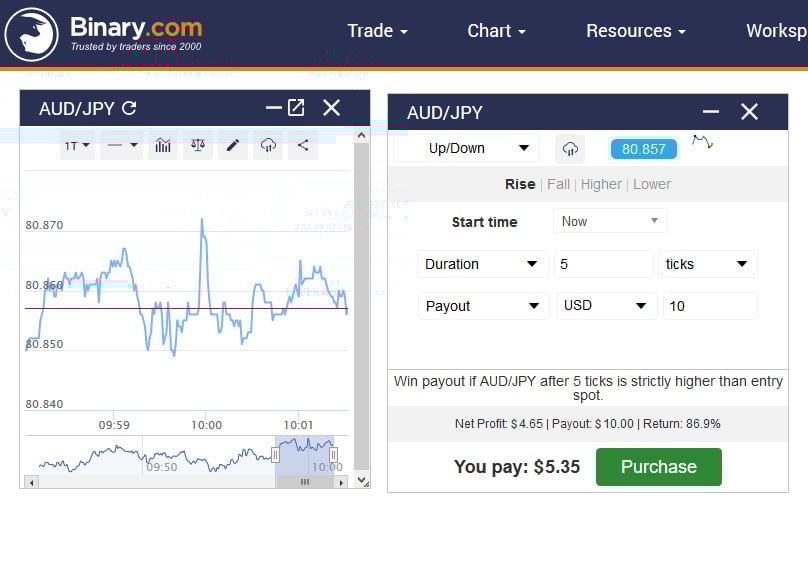Click the Binary.com logo icon

pyautogui.click(x=31, y=34)
